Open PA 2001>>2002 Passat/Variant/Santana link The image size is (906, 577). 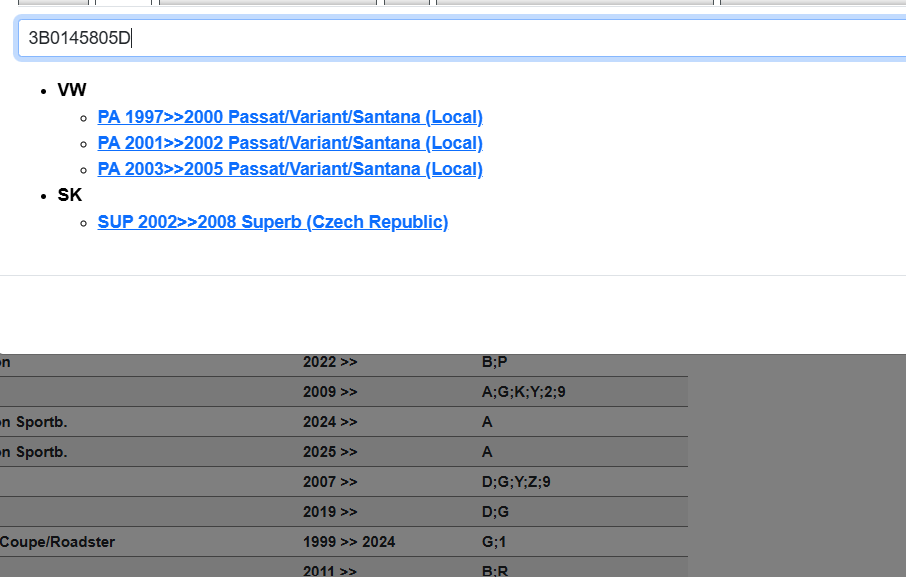click(290, 143)
